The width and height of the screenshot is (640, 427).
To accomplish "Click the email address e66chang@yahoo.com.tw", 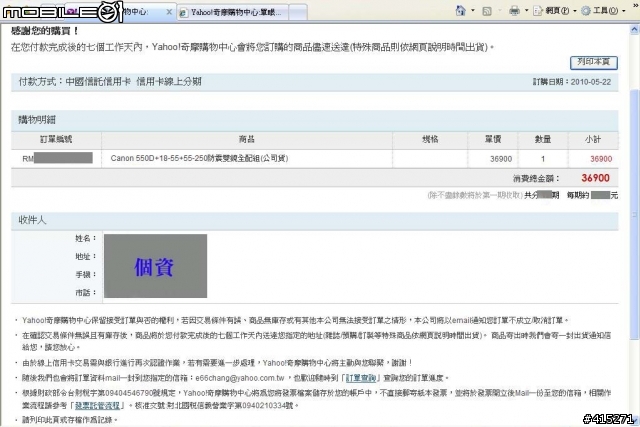I will point(240,378).
